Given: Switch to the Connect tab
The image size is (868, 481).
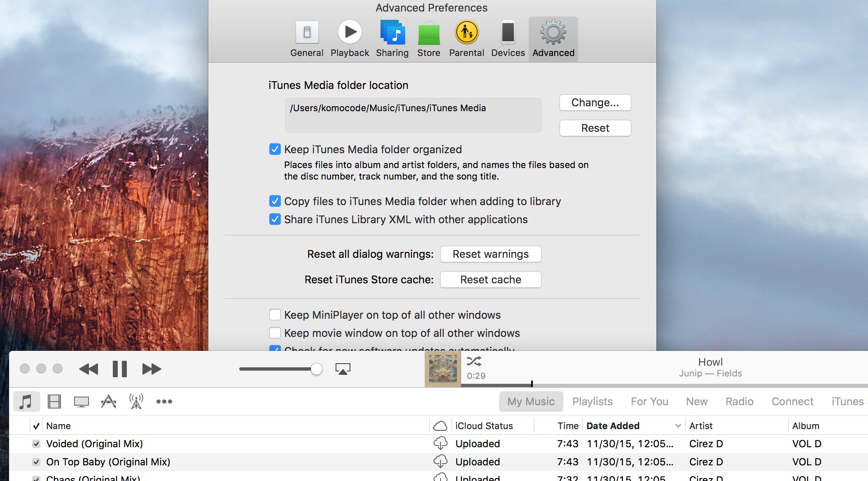Looking at the screenshot, I should tap(792, 402).
